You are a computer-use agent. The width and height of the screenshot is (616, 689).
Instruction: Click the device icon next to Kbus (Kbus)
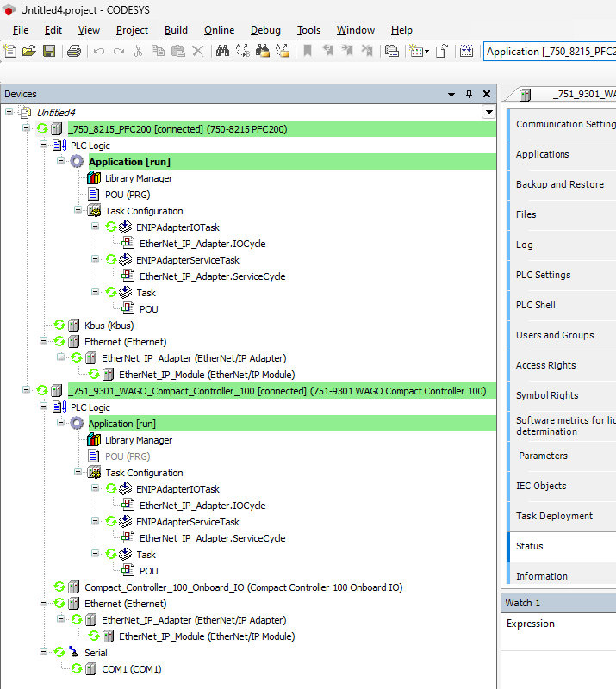pyautogui.click(x=74, y=326)
